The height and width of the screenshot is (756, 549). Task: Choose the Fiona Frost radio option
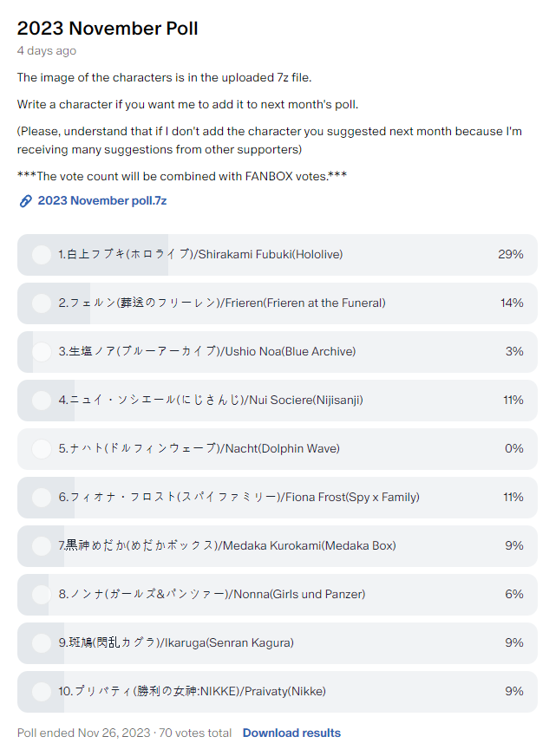point(41,498)
